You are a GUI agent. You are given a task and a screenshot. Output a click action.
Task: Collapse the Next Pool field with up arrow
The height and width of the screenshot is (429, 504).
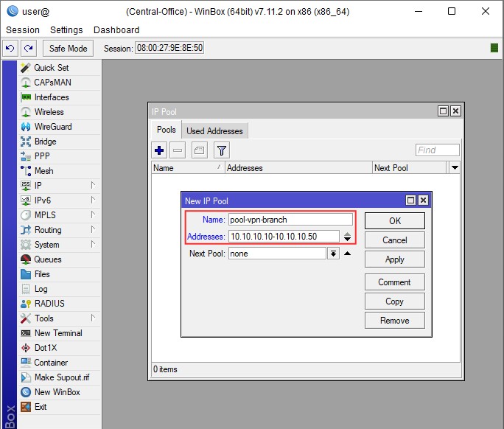point(348,254)
